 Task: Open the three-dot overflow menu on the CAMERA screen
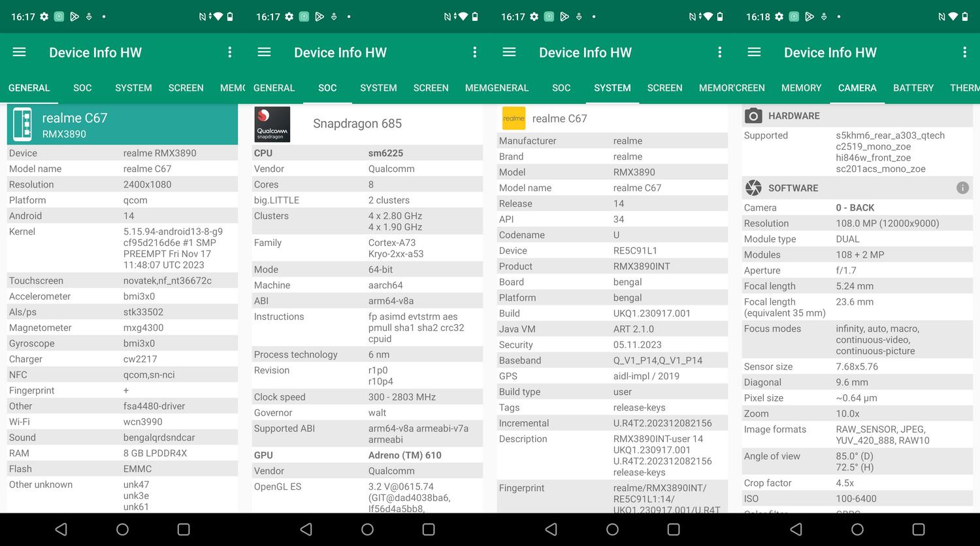pyautogui.click(x=964, y=52)
